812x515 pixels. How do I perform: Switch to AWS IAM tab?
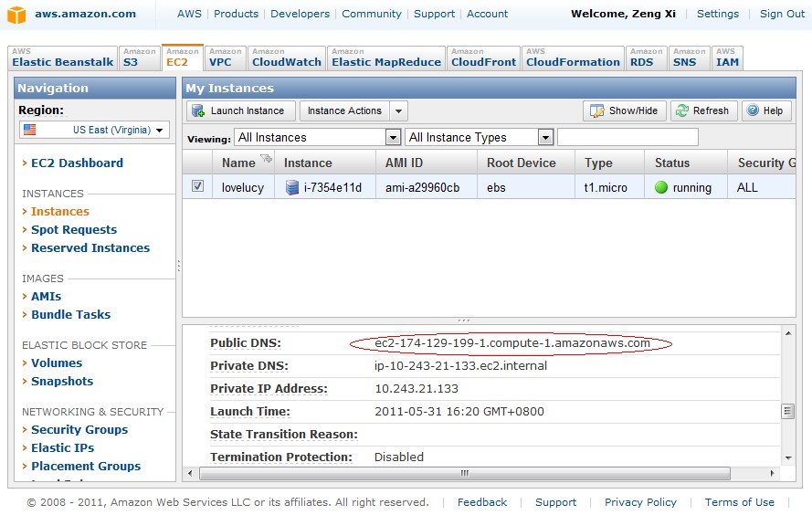pos(727,58)
